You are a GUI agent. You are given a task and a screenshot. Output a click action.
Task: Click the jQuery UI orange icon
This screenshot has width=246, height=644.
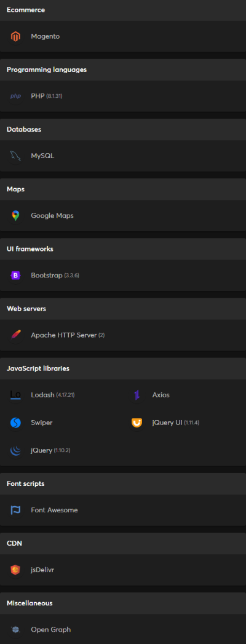click(x=137, y=423)
